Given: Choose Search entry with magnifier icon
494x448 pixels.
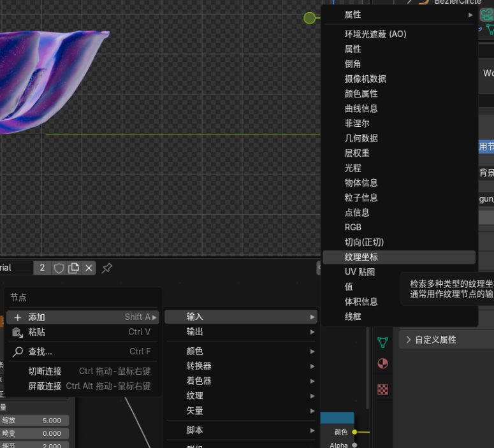Looking at the screenshot, I should (x=83, y=351).
